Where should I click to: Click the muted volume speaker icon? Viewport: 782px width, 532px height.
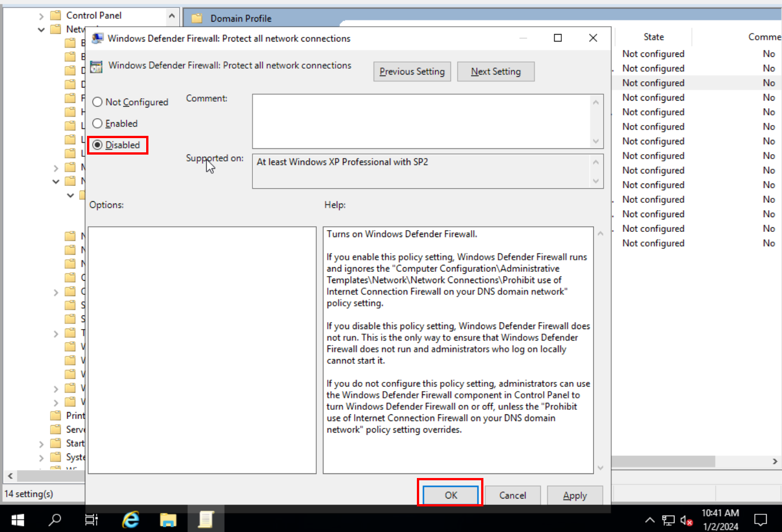coord(686,520)
